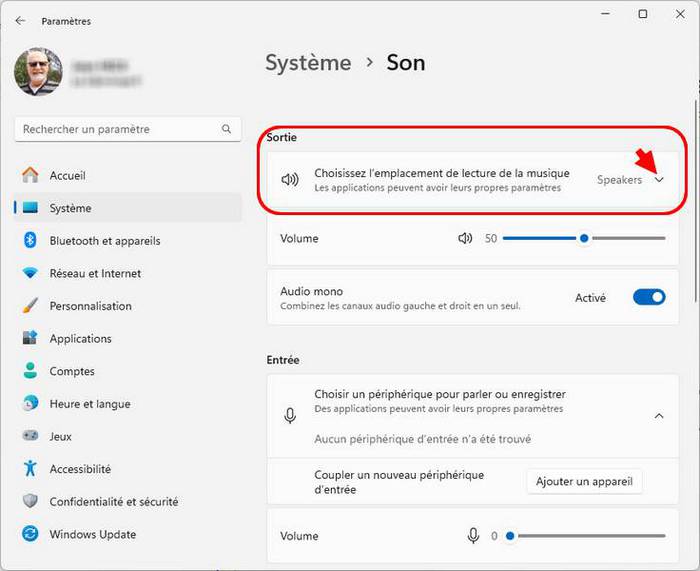Open the Comptes settings category

pos(128,371)
